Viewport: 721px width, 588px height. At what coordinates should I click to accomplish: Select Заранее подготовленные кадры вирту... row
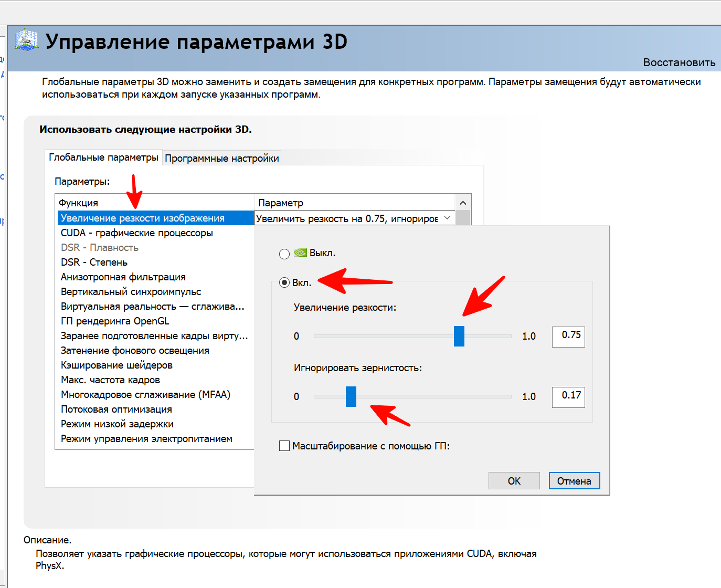pyautogui.click(x=156, y=335)
